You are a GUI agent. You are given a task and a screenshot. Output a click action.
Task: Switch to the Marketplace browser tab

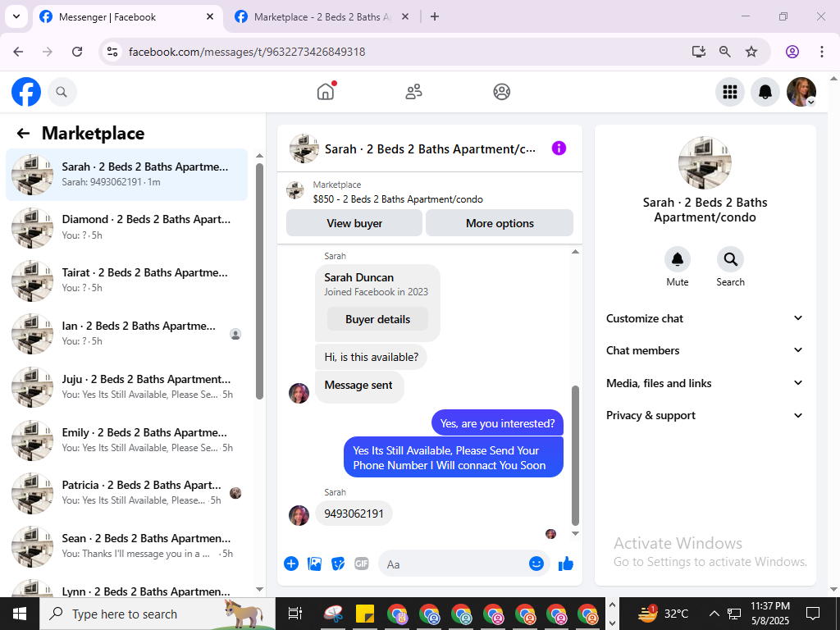click(x=322, y=17)
